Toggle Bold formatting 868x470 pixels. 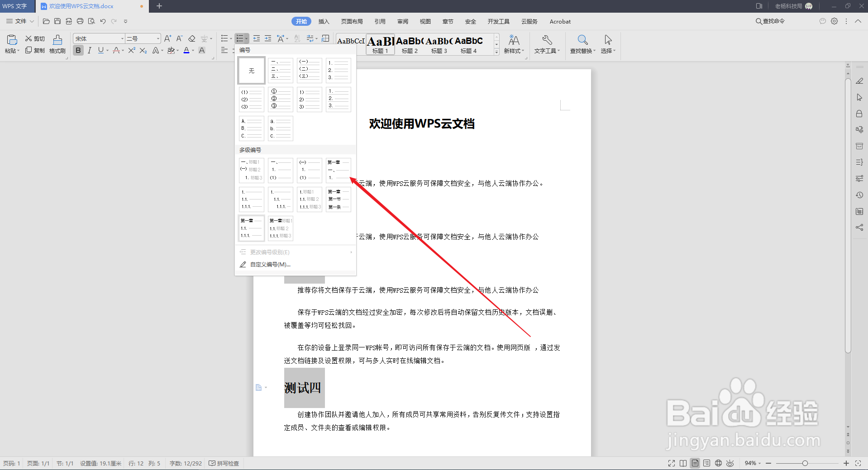[78, 50]
